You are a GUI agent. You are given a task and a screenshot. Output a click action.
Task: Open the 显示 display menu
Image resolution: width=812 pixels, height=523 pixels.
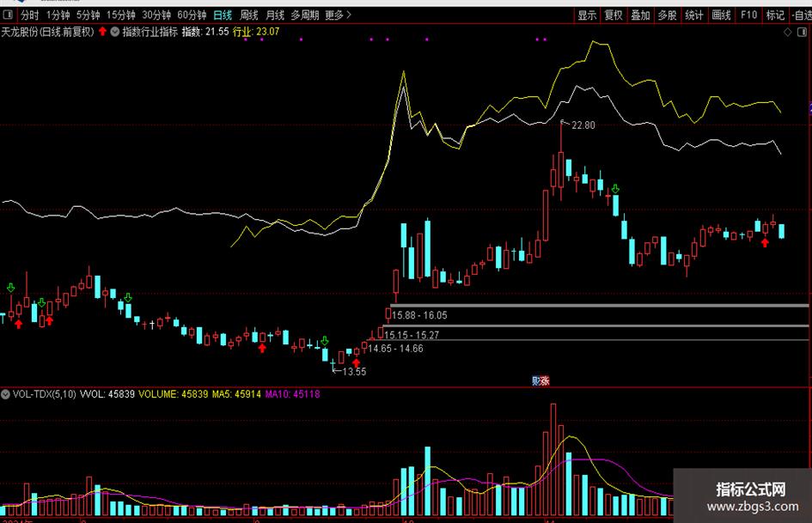(587, 15)
